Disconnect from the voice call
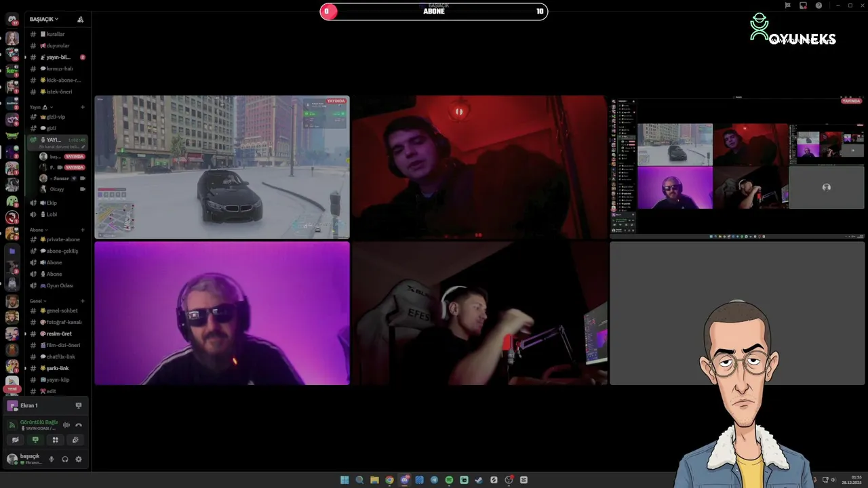This screenshot has height=488, width=868. (79, 425)
